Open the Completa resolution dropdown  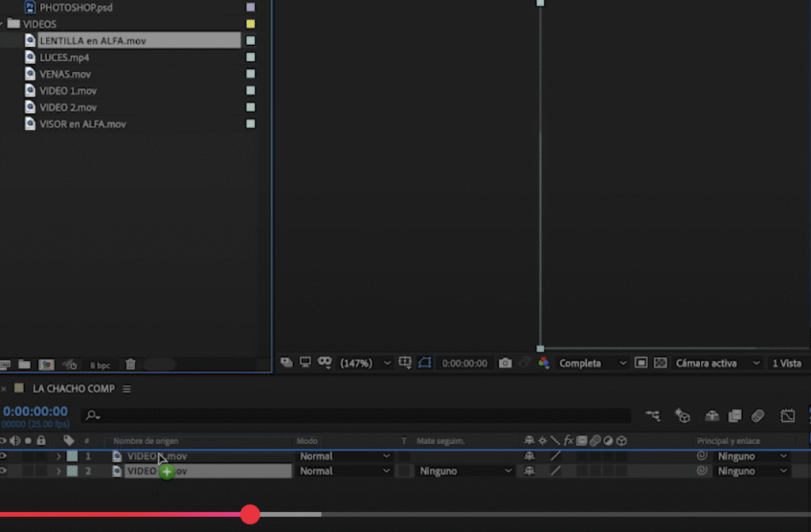point(592,363)
